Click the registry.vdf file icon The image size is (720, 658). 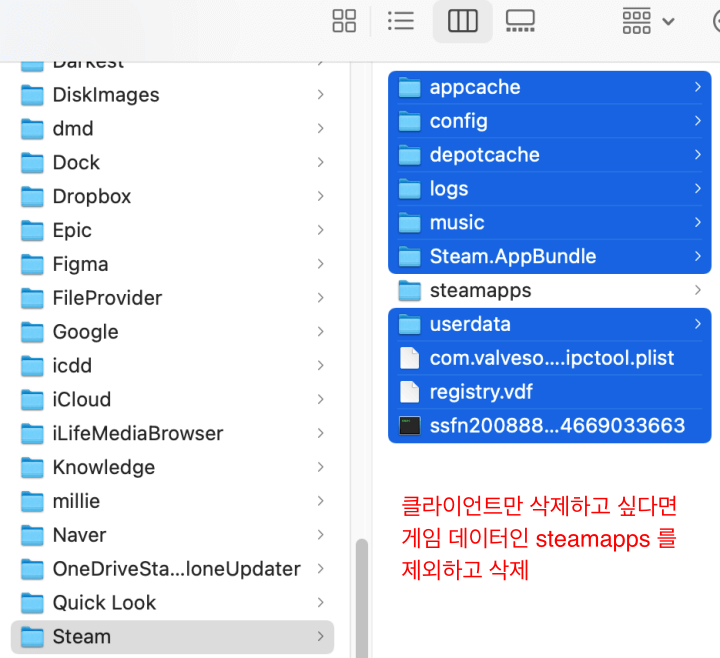409,392
